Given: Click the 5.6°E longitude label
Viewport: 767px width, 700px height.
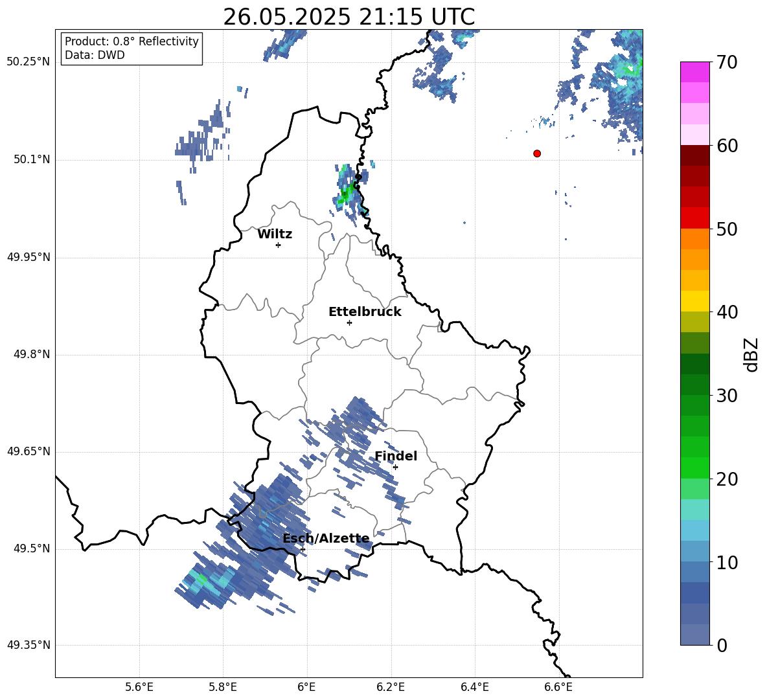Looking at the screenshot, I should tap(139, 687).
